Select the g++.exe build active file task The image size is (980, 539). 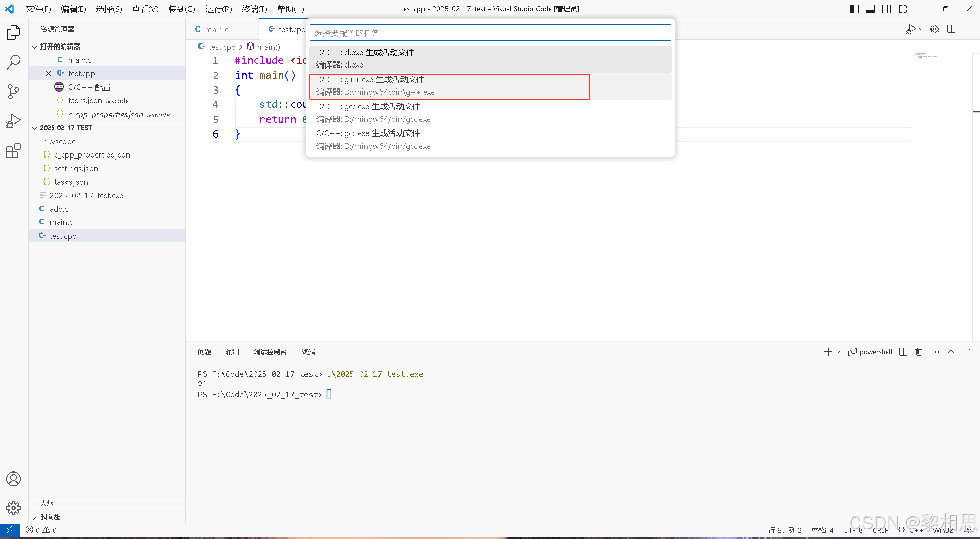(490, 86)
